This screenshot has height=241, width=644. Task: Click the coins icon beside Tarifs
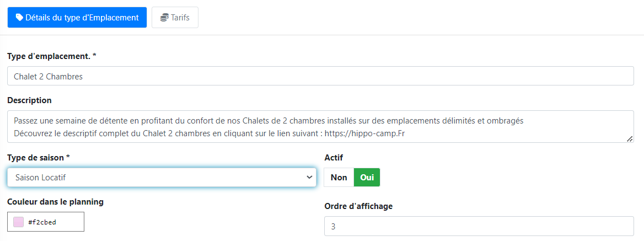pyautogui.click(x=164, y=18)
